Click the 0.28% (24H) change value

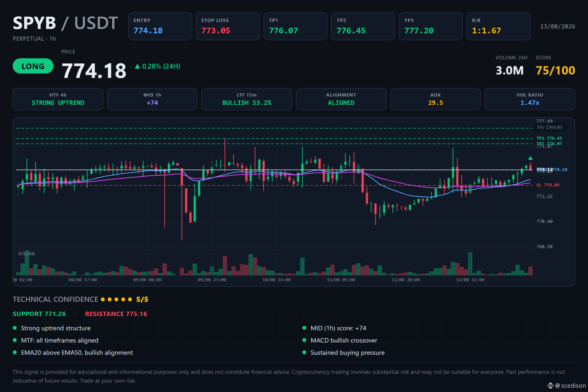point(161,66)
